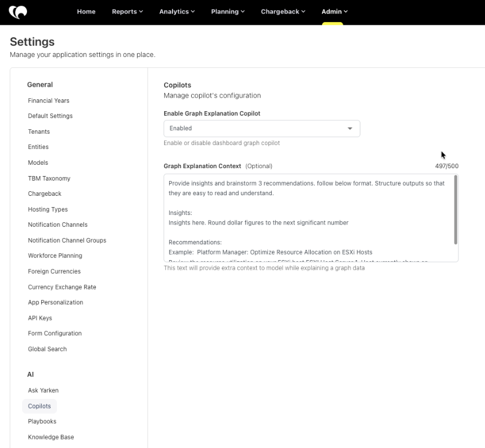This screenshot has height=448, width=485.
Task: Select Notification Channel Groups
Action: pyautogui.click(x=67, y=240)
